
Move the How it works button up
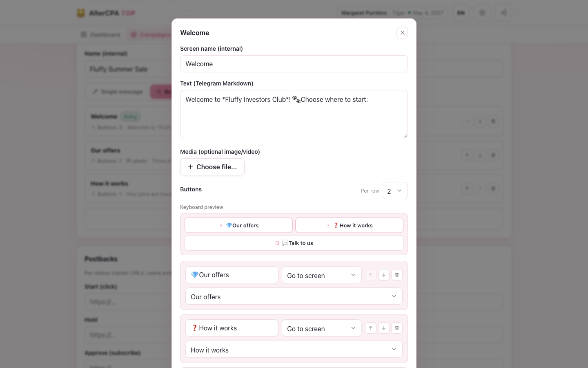pyautogui.click(x=371, y=328)
